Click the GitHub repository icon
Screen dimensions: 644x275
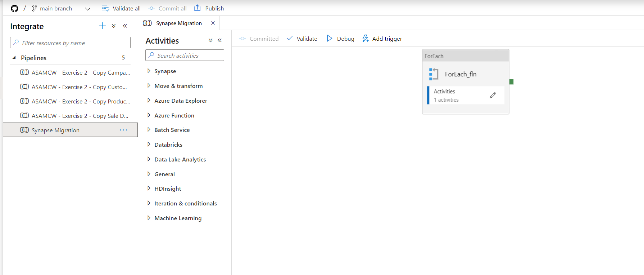click(x=14, y=8)
